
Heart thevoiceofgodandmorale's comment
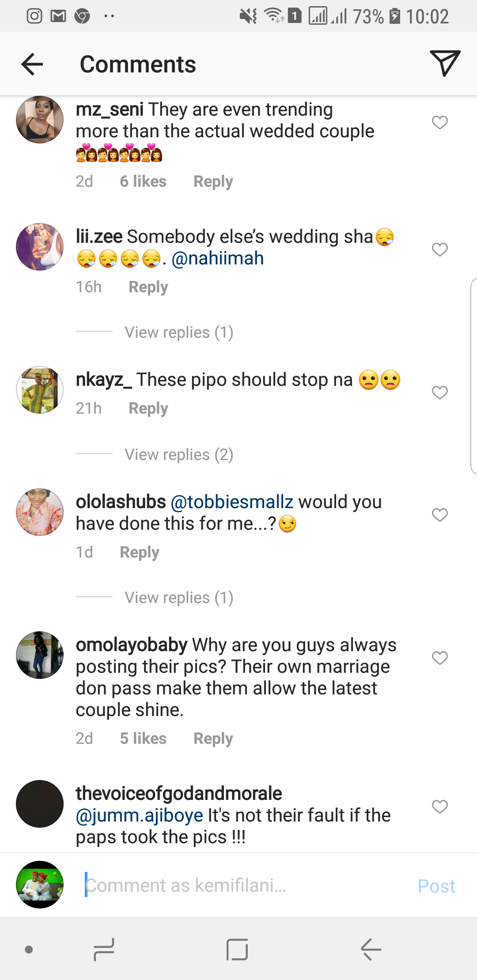point(439,807)
